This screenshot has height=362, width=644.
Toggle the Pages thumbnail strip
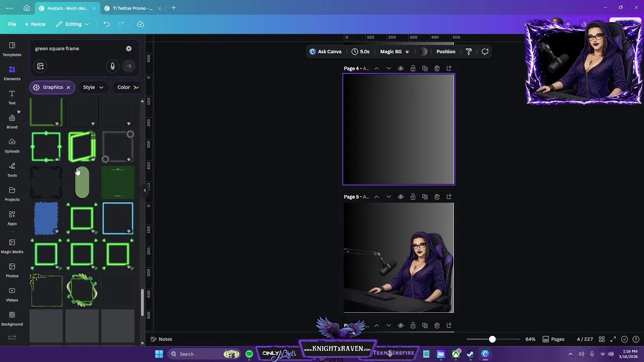553,339
